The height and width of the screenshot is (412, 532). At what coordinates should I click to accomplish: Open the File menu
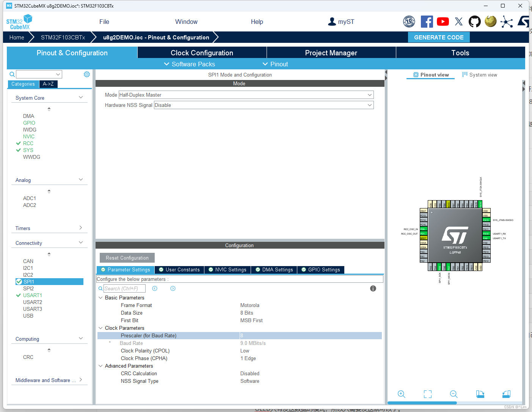click(104, 22)
